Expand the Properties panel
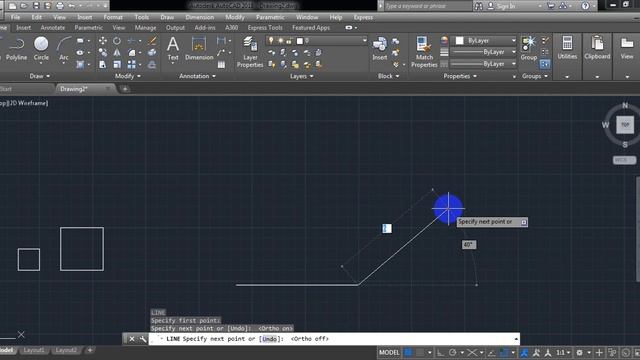This screenshot has width=640, height=360. pyautogui.click(x=460, y=76)
